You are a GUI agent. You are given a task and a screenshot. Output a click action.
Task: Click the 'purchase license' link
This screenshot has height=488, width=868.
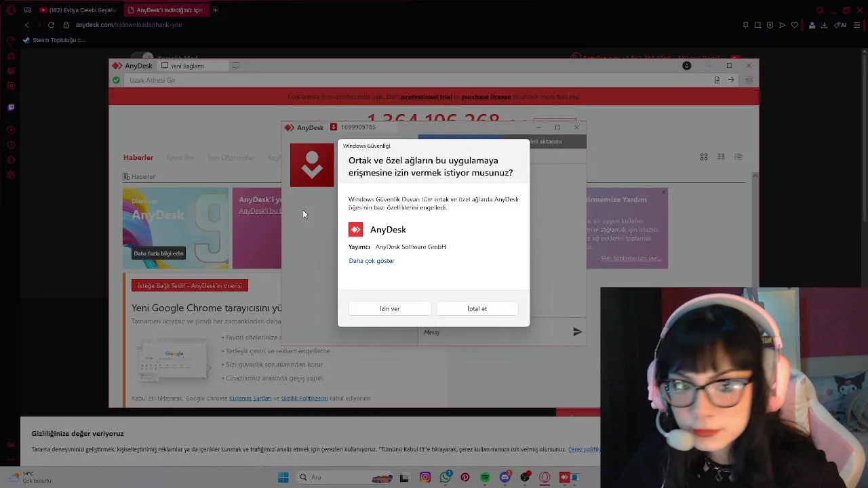(486, 97)
